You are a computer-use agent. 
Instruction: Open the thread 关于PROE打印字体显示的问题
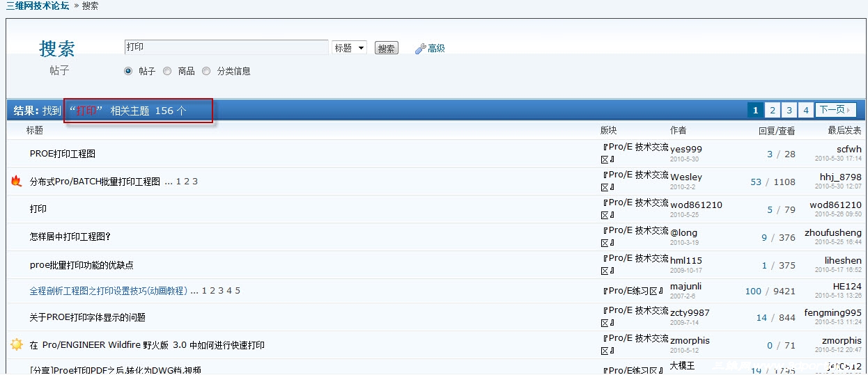pyautogui.click(x=88, y=317)
